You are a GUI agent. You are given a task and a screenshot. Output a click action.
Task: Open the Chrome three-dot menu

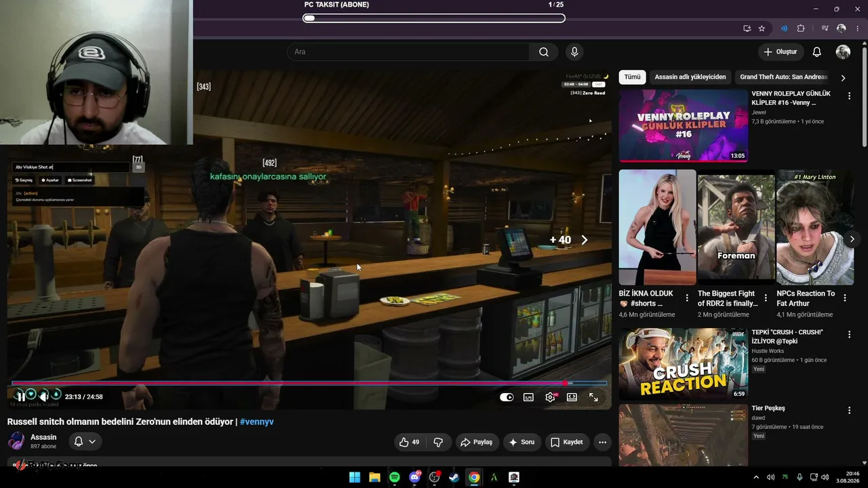tap(857, 28)
